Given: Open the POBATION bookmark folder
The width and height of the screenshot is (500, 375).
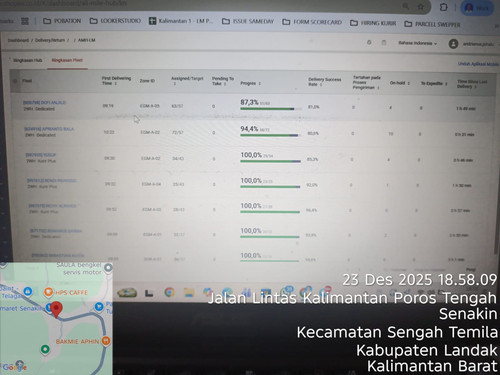Looking at the screenshot, I should tap(62, 21).
